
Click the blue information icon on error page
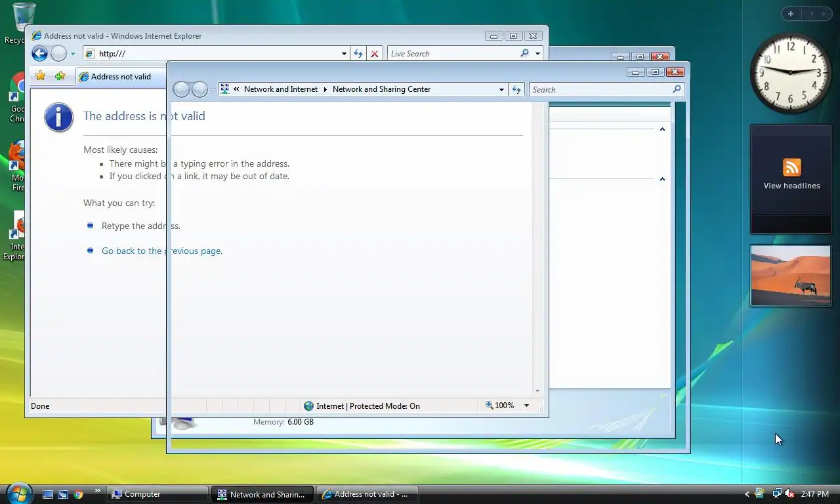point(58,117)
